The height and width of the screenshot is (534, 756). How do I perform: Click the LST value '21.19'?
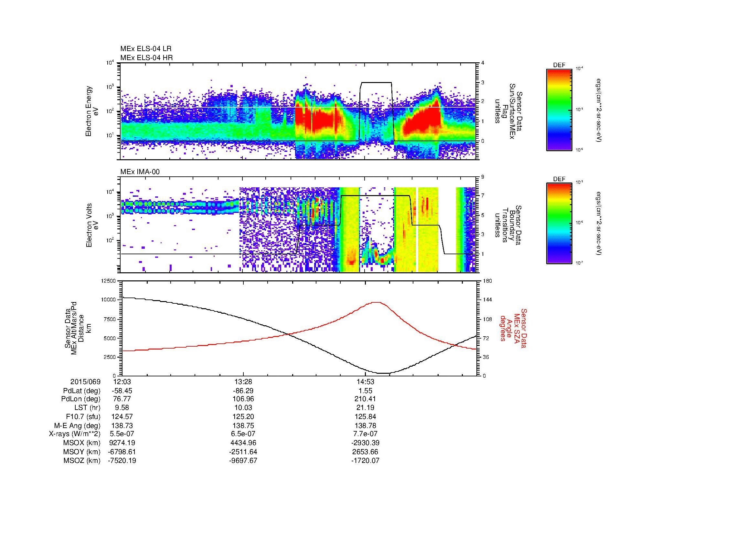tap(365, 408)
